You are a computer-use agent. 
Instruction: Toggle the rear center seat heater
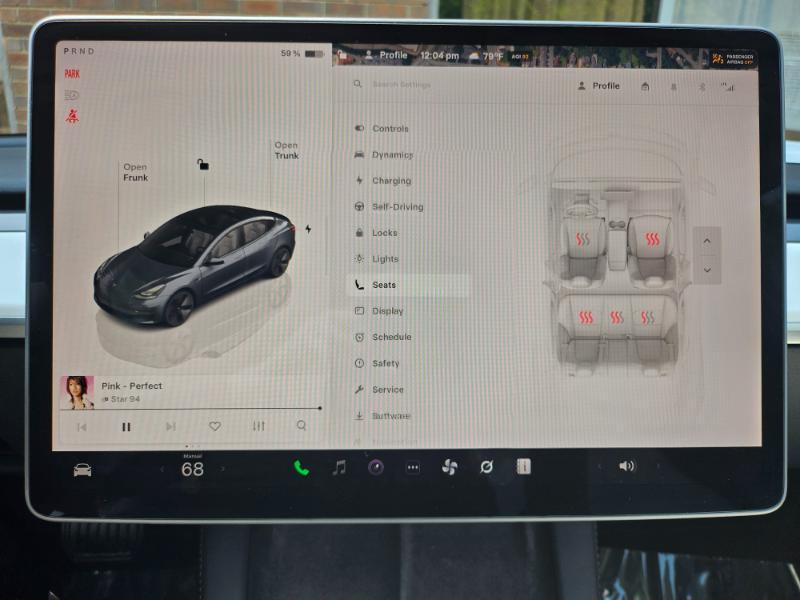[x=617, y=318]
